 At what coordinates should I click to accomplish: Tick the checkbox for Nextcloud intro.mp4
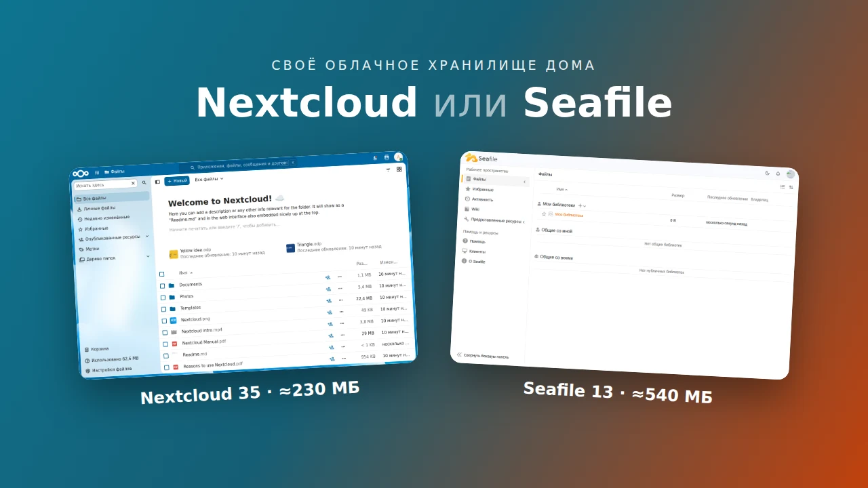[x=165, y=333]
